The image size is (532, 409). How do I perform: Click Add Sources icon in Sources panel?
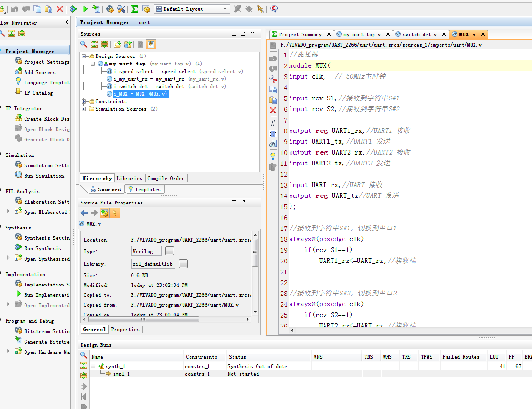tap(128, 44)
